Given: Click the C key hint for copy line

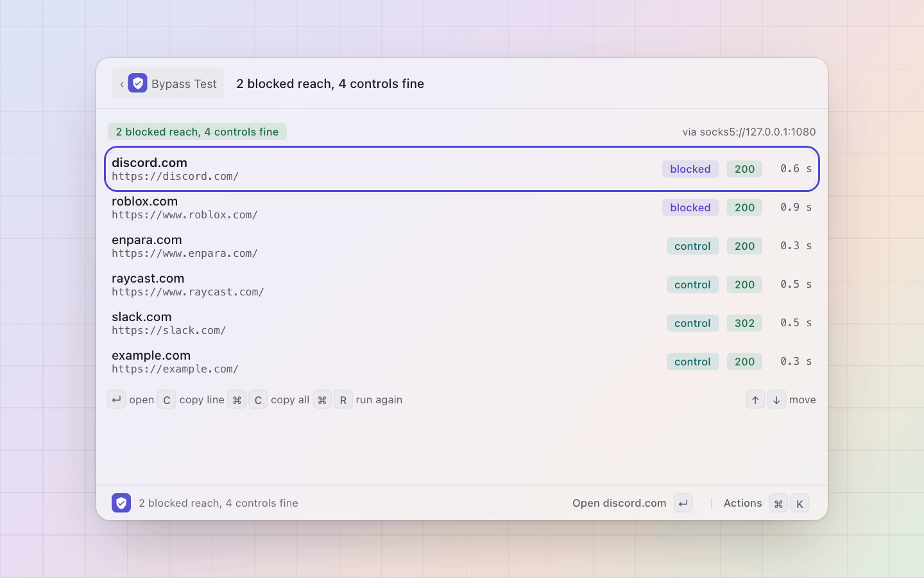Looking at the screenshot, I should pos(166,399).
